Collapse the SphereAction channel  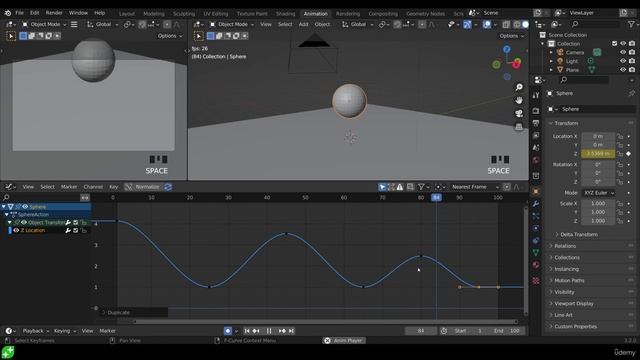[x=7, y=215]
